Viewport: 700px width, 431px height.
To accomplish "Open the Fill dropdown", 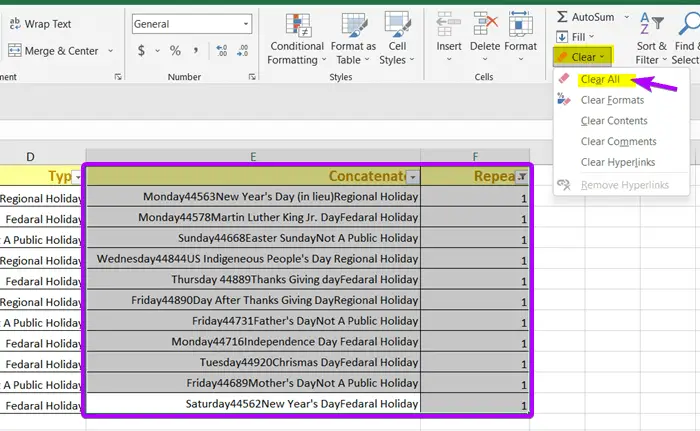I will (575, 37).
